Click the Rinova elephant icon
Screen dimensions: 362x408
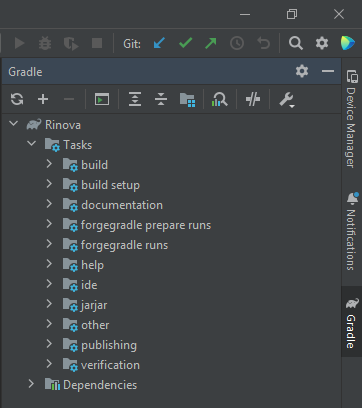tap(34, 124)
